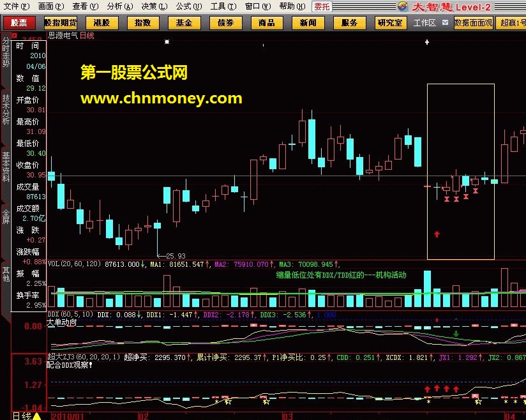Viewport: 526px width, 420px height.
Task: Click the plus-shaped info marker above the chart
Action: coord(427,42)
